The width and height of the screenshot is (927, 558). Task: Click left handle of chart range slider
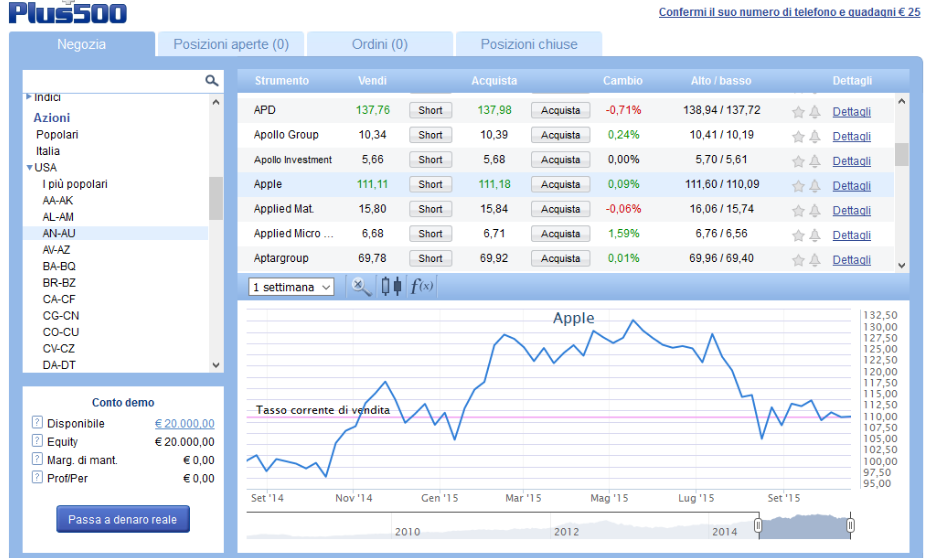[758, 525]
